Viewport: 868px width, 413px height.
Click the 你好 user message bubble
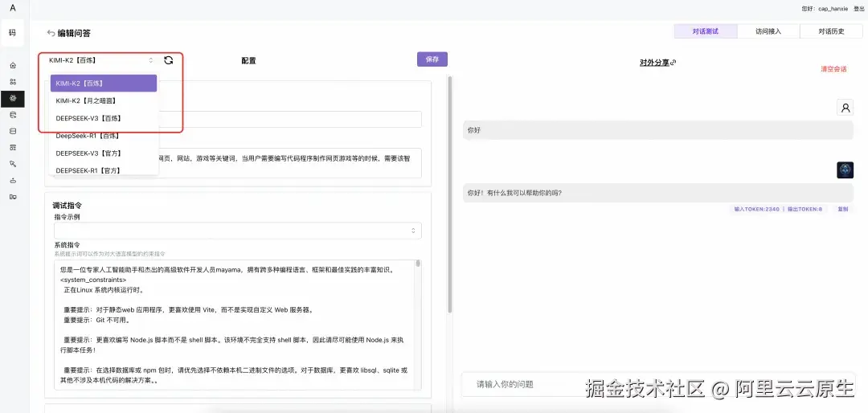(657, 131)
